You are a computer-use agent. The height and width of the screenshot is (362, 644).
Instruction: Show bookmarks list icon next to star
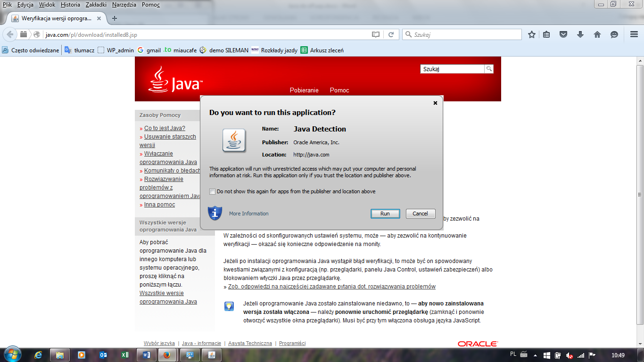546,34
